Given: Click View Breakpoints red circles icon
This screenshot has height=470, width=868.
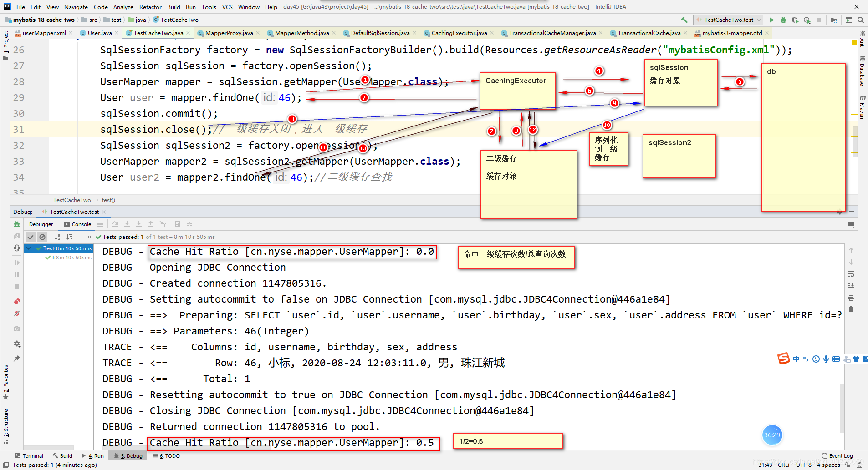Looking at the screenshot, I should [x=17, y=301].
